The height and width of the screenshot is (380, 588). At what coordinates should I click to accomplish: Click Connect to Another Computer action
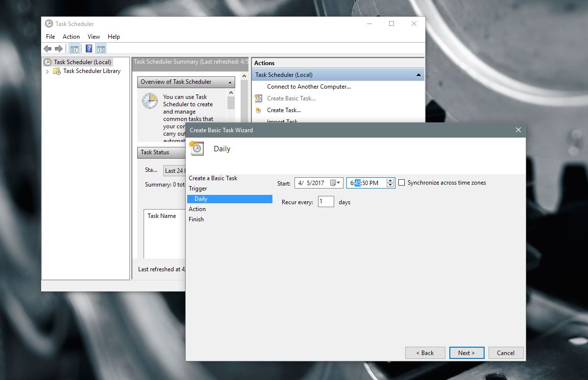coord(309,87)
